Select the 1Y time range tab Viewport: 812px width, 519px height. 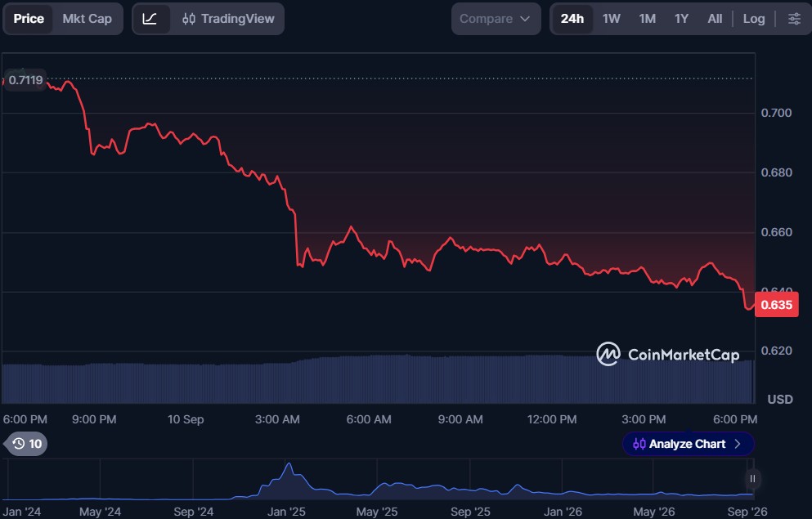pyautogui.click(x=681, y=19)
